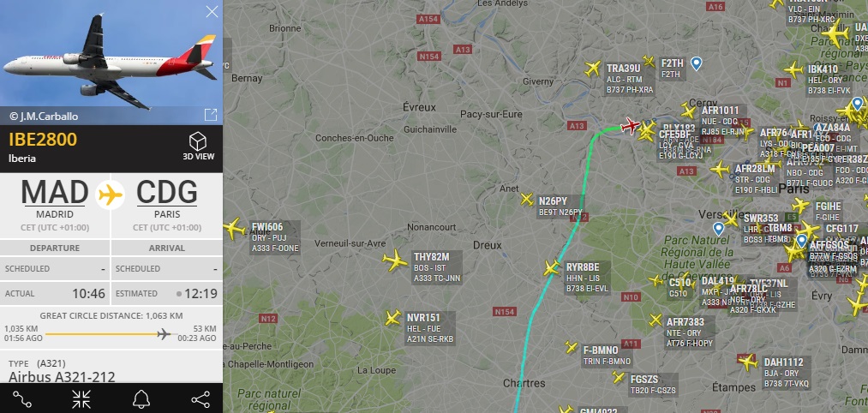Image resolution: width=868 pixels, height=413 pixels.
Task: Select THY82M aircraft icon on map
Action: point(395,260)
